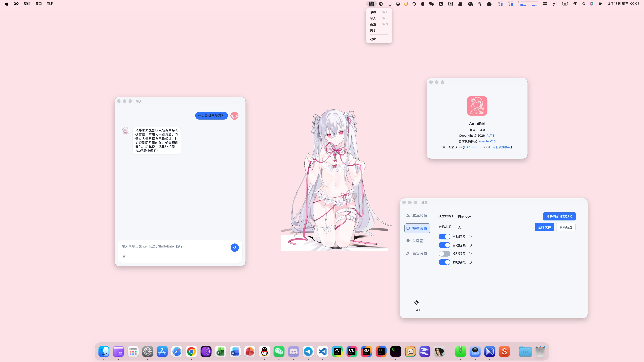Open WeChat from the Dock
The width and height of the screenshot is (644, 362).
pyautogui.click(x=279, y=352)
